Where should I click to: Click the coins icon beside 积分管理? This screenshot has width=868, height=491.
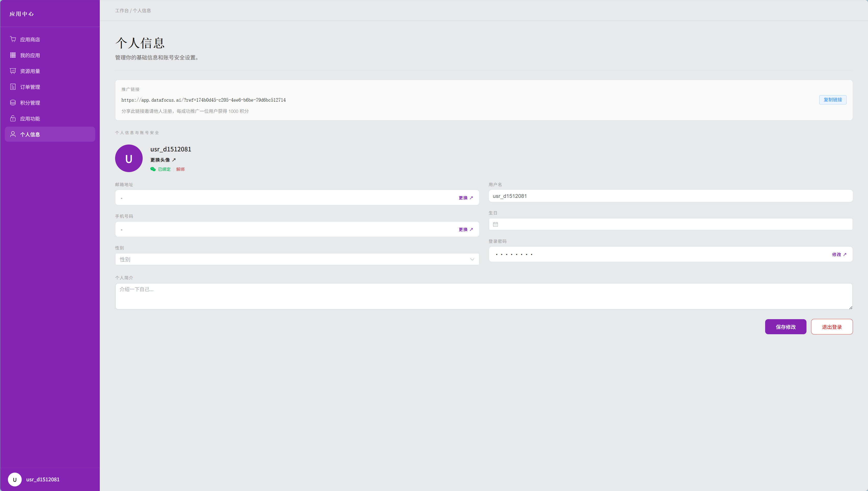13,103
